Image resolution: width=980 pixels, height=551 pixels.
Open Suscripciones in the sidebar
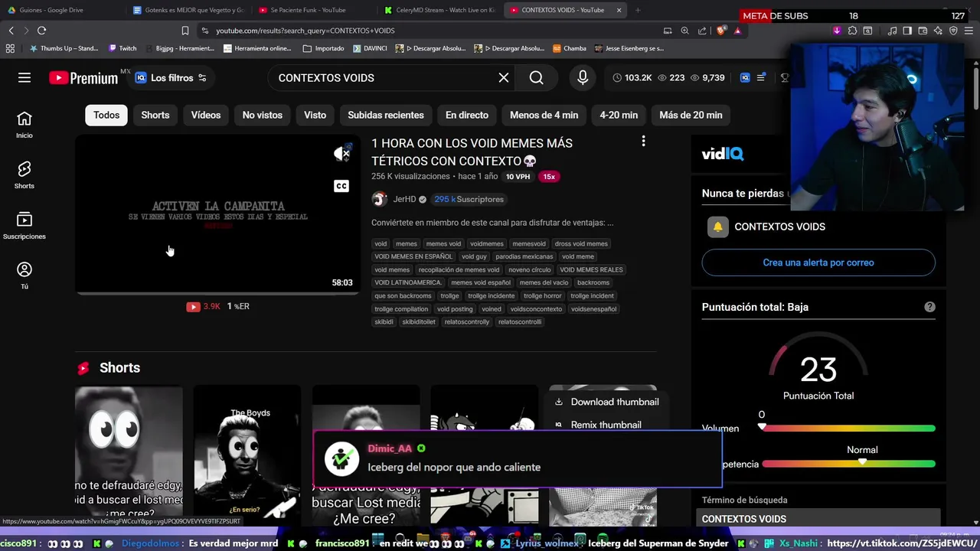click(x=24, y=226)
